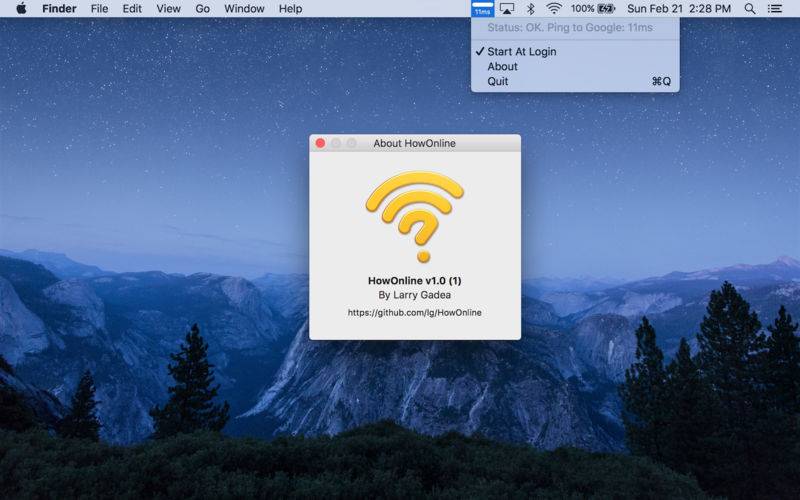The width and height of the screenshot is (800, 500).
Task: Open the Go menu
Action: tap(203, 9)
